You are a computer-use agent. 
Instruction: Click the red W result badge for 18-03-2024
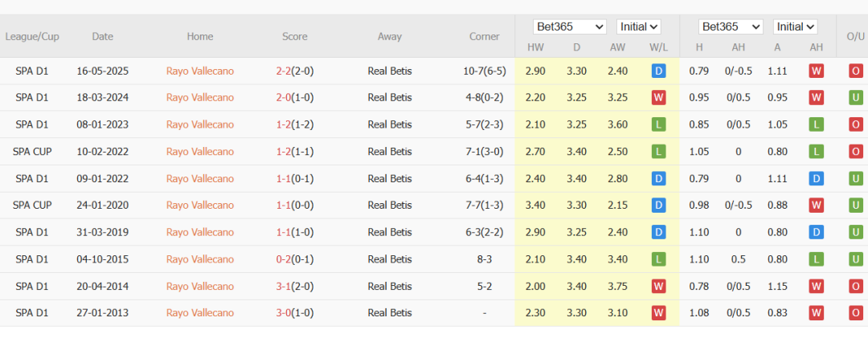659,98
